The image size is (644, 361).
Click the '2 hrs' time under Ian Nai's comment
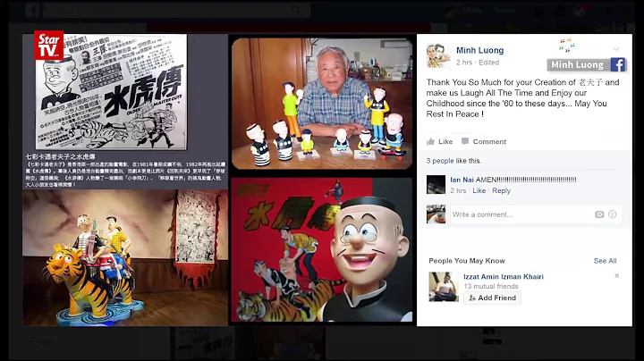pos(458,190)
